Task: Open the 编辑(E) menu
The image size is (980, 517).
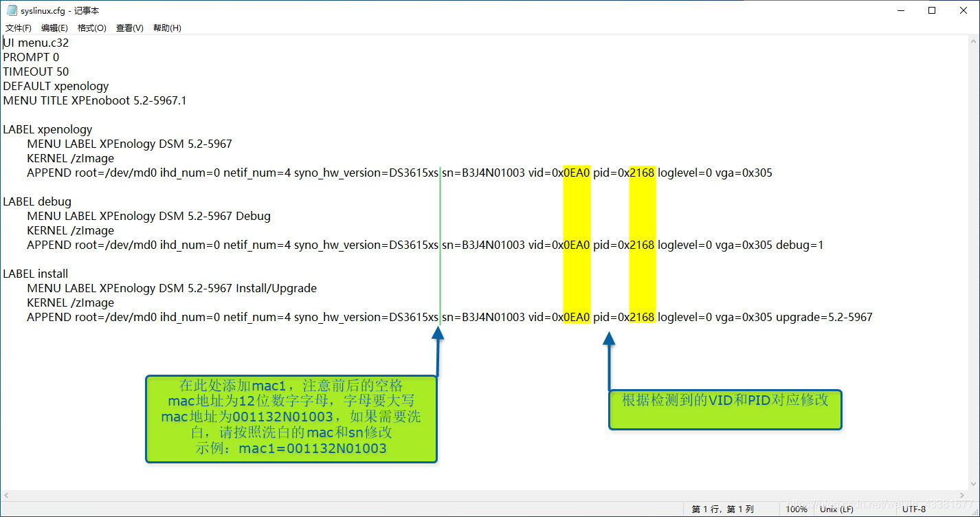Action: [x=54, y=28]
